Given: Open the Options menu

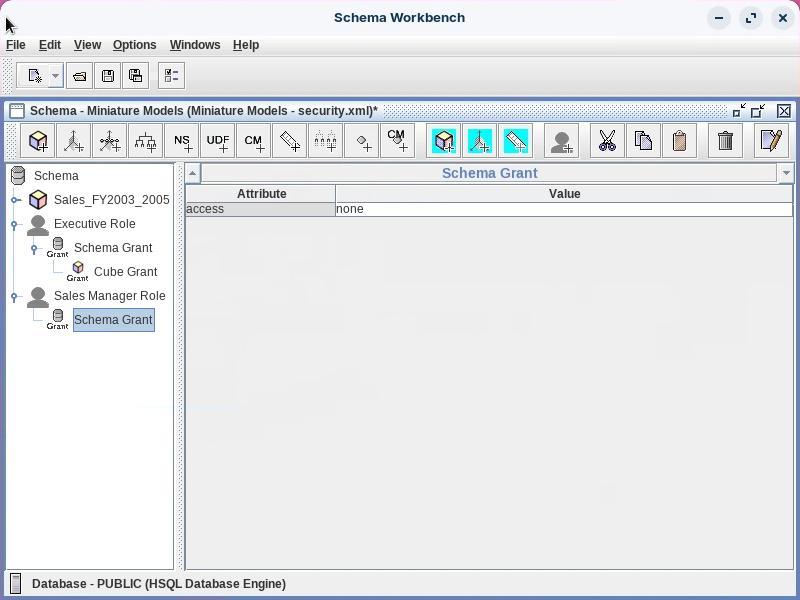Looking at the screenshot, I should tap(134, 45).
